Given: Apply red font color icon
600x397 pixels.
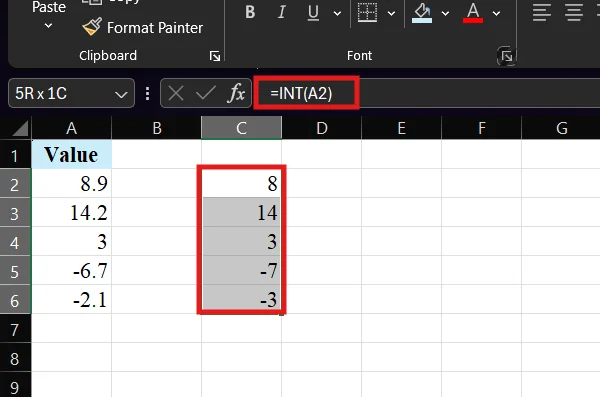Looking at the screenshot, I should (x=473, y=13).
